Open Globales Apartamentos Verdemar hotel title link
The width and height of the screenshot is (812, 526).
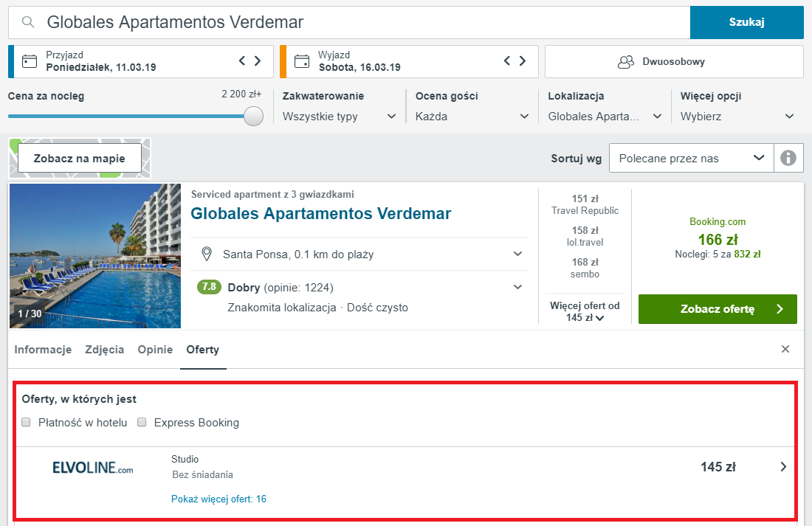(x=321, y=213)
